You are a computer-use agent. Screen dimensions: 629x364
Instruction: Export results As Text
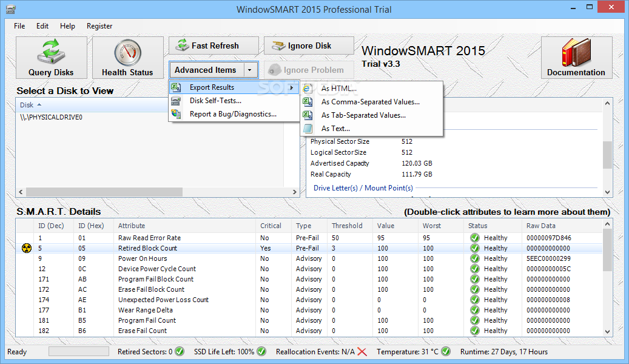pyautogui.click(x=371, y=129)
